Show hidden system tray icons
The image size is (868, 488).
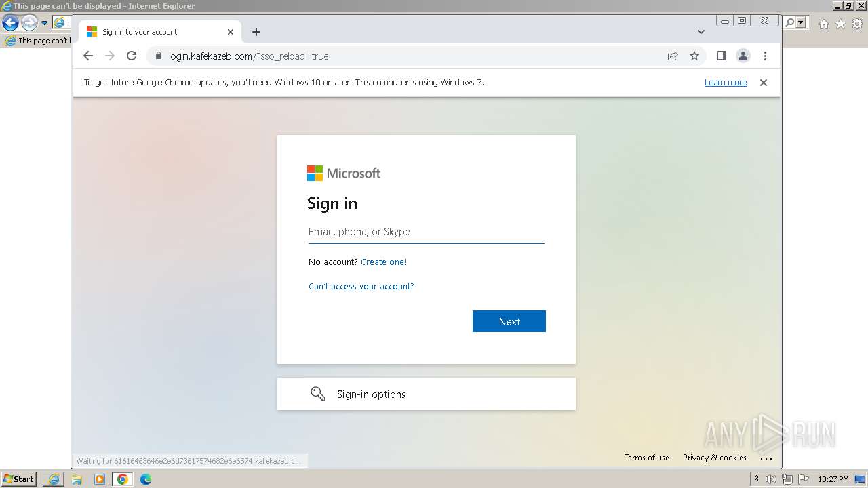(756, 479)
